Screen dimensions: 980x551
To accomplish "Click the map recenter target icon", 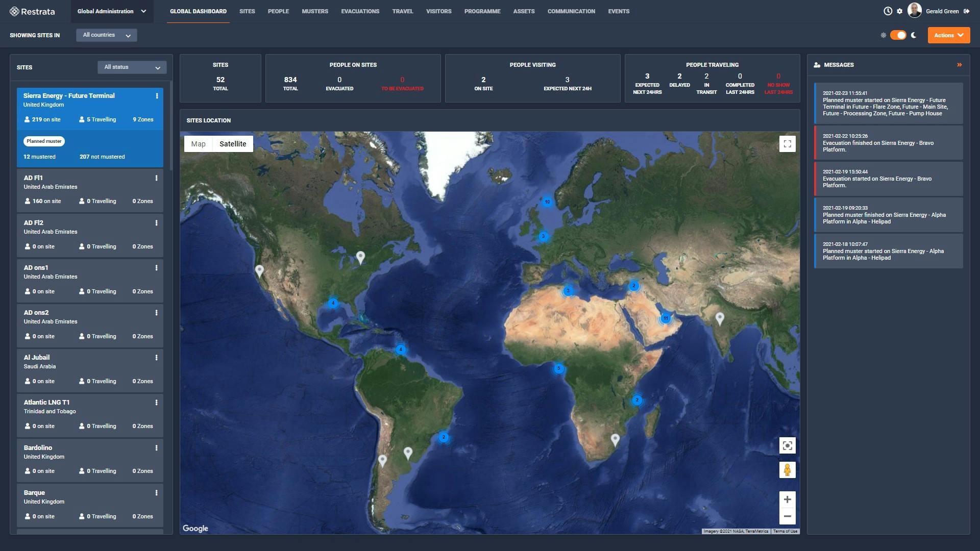I will [x=787, y=446].
